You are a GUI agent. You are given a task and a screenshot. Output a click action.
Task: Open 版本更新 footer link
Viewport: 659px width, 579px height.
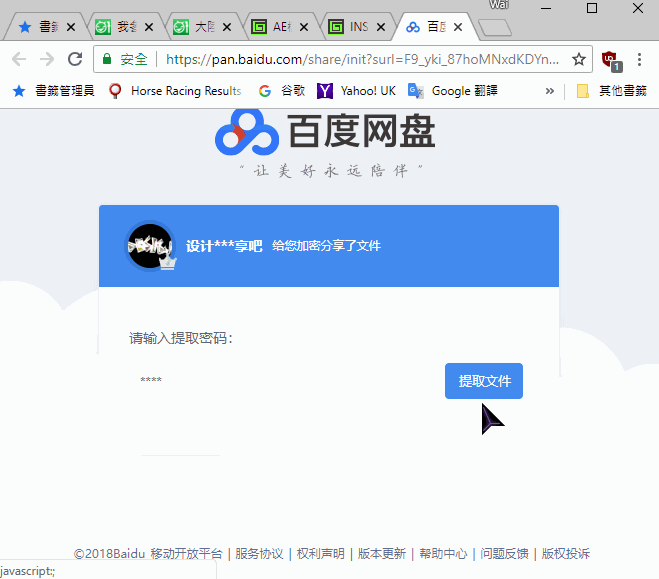click(x=382, y=554)
